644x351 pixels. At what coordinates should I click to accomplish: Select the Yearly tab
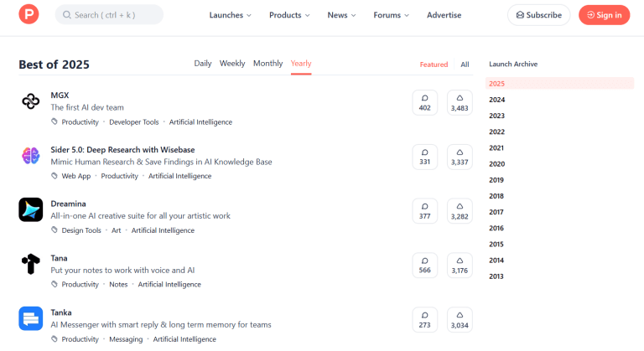(x=301, y=64)
